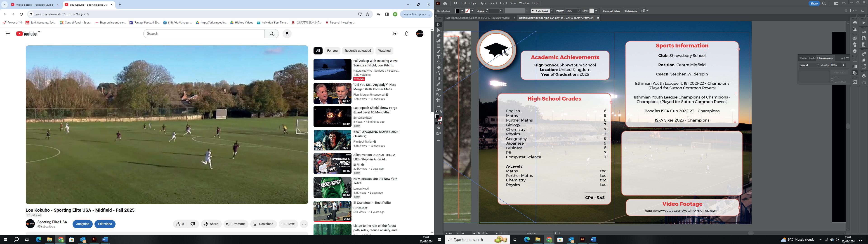Open the Normal blending mode dropdown
868x244 pixels.
click(x=809, y=65)
